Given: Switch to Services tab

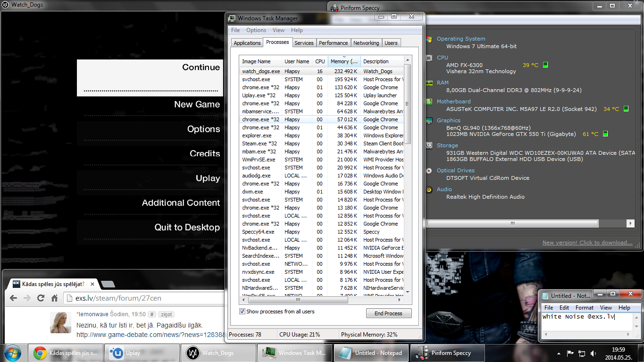Looking at the screenshot, I should pyautogui.click(x=304, y=43).
